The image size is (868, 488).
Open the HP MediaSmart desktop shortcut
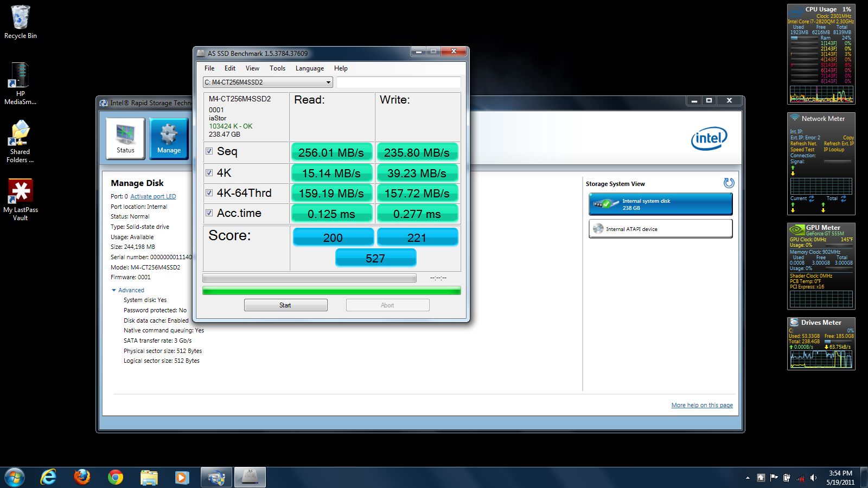[x=20, y=84]
